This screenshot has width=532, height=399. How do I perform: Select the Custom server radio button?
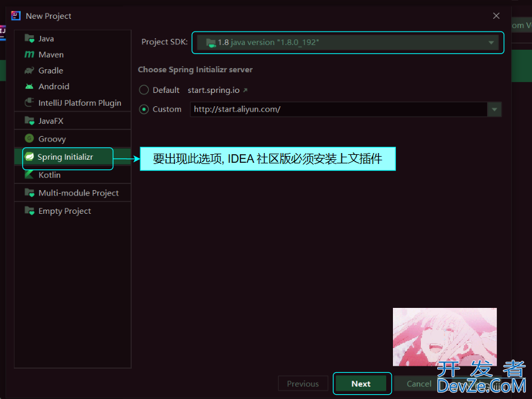(x=144, y=109)
